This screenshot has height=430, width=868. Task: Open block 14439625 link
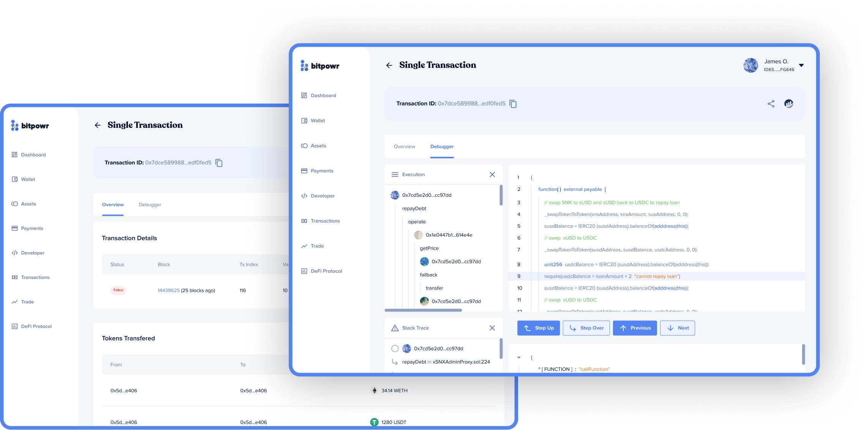coord(169,290)
